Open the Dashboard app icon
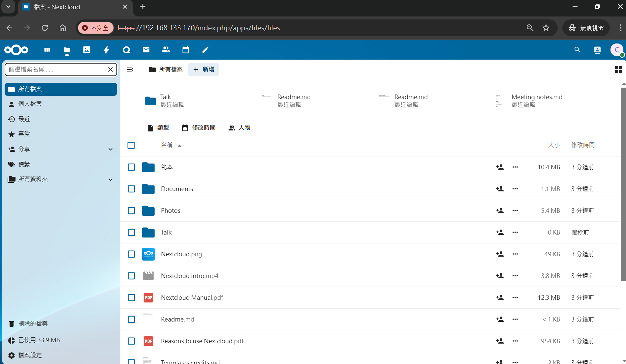This screenshot has height=364, width=626. [47, 50]
